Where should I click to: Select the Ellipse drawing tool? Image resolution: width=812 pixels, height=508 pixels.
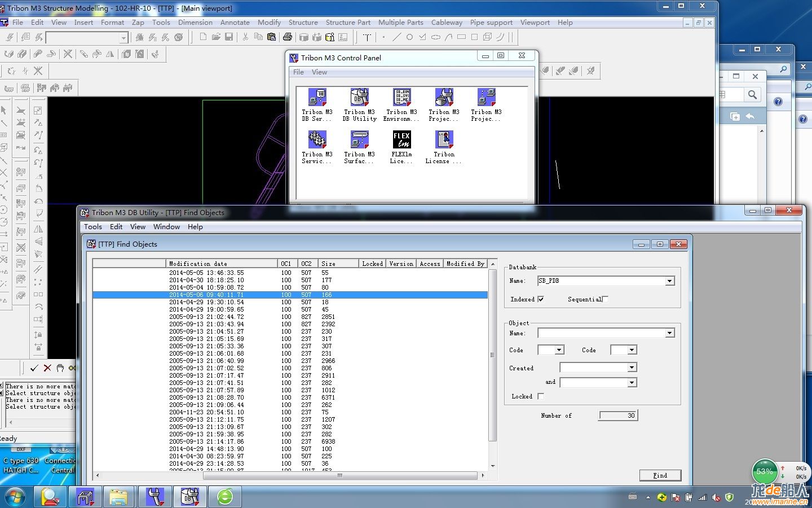(435, 37)
